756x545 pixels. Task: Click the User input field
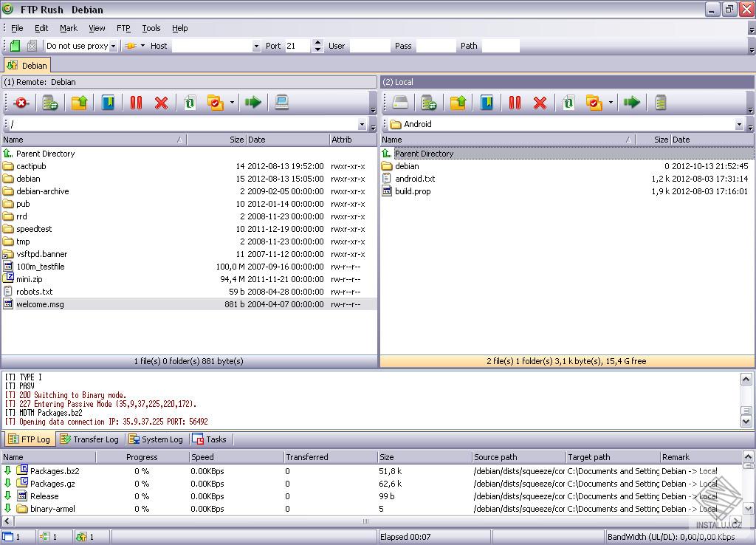(x=369, y=46)
